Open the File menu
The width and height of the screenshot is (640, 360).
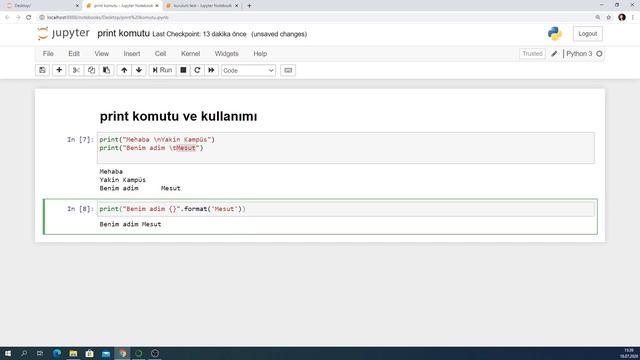[x=48, y=53]
